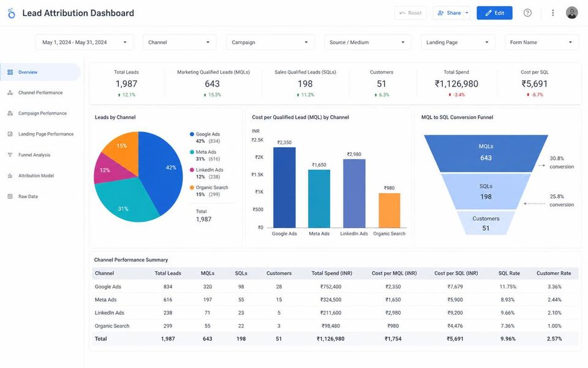Click the 30.8% conversion funnel label
Screen dimensions: 588x368
(x=562, y=162)
